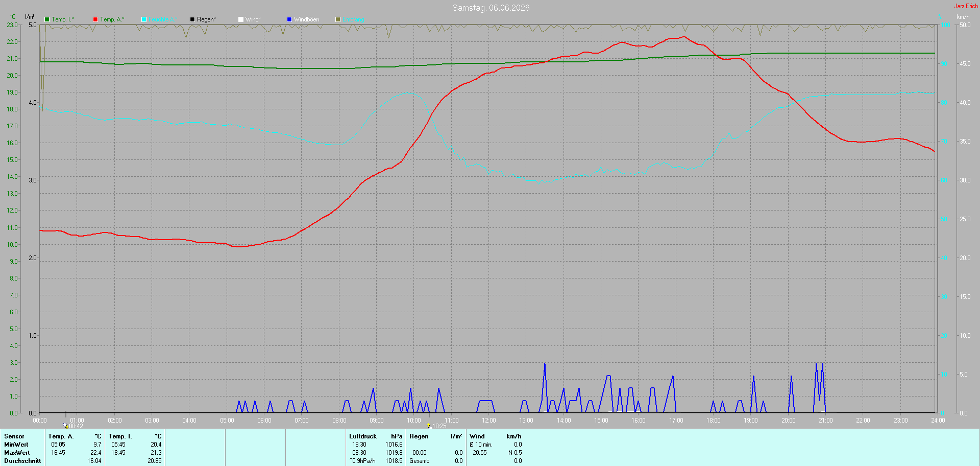Click the 'Durchschnitt' row label
This screenshot has height=466, width=980.
[x=22, y=461]
